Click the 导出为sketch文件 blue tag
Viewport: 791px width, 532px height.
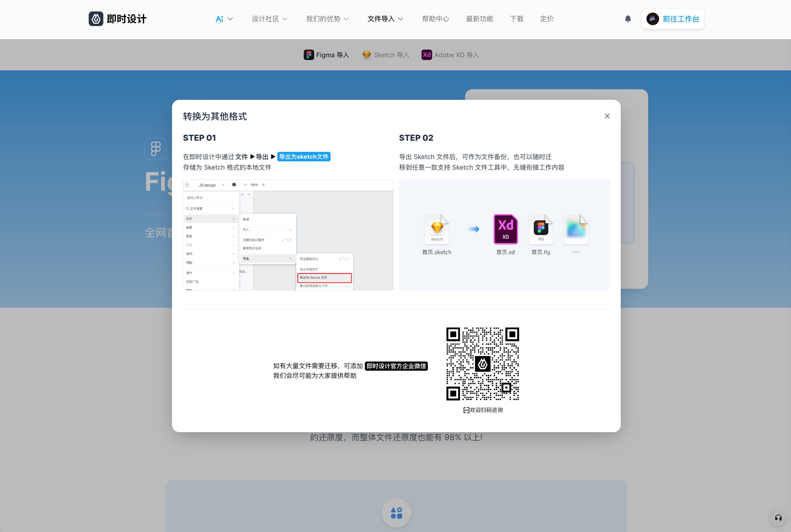point(304,156)
